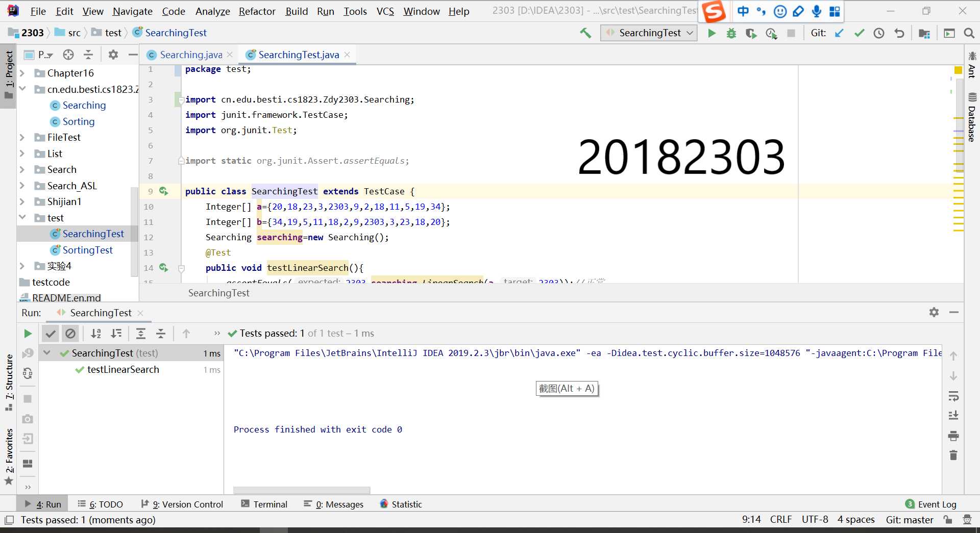Toggle soft-wrap in console

coord(953,396)
